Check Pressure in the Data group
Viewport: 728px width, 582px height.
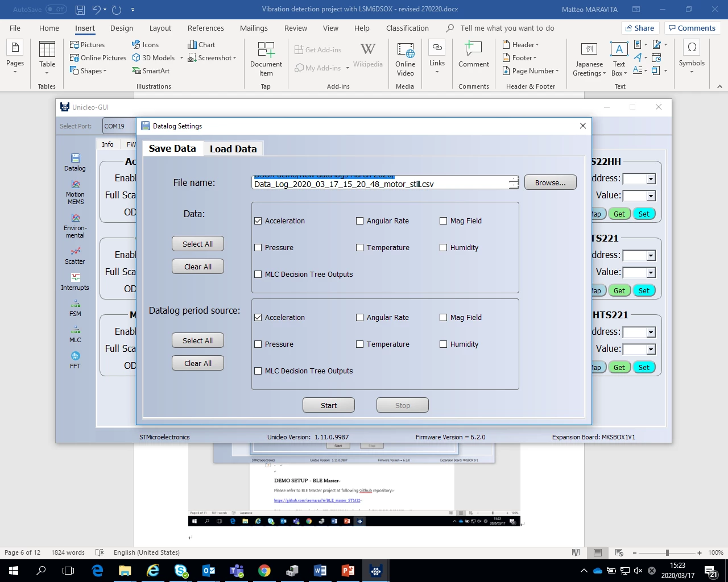pos(258,247)
